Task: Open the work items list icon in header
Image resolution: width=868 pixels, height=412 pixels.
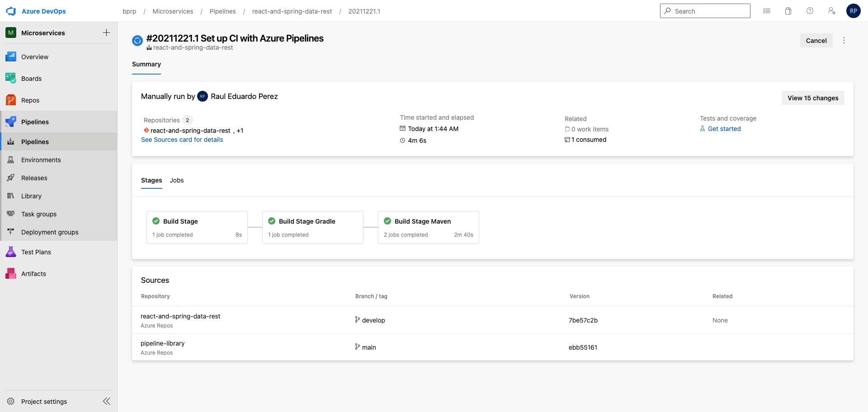Action: point(767,11)
